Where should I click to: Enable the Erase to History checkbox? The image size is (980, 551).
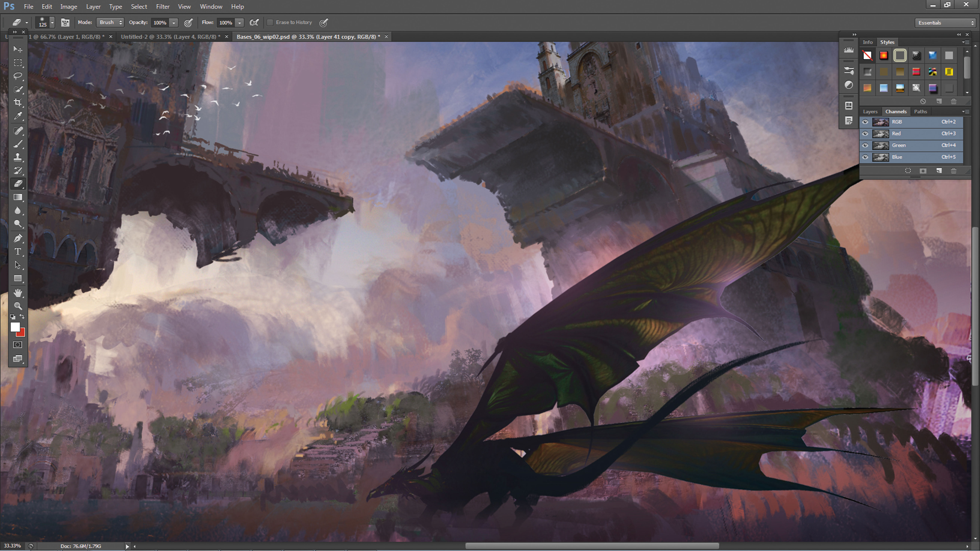(270, 22)
